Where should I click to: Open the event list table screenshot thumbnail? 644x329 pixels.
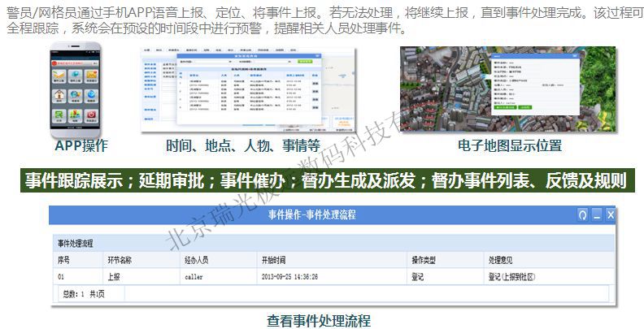[x=242, y=88]
